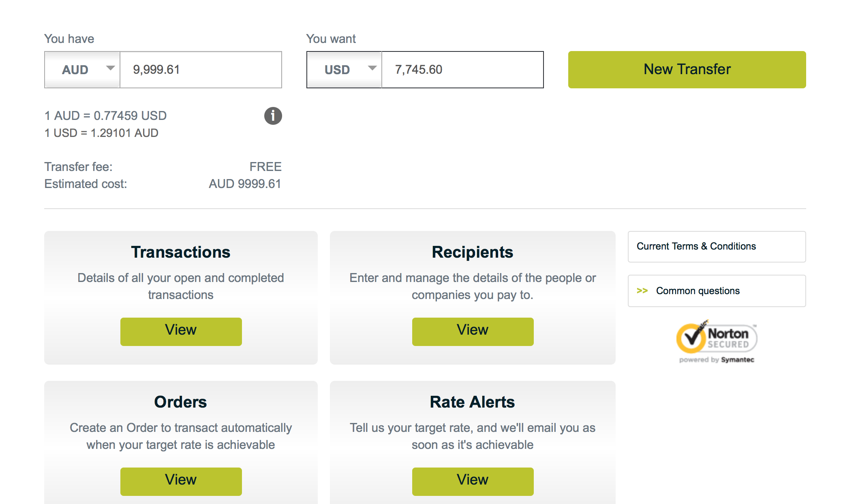The height and width of the screenshot is (504, 841).
Task: Open Current Terms & Conditions
Action: (x=717, y=247)
